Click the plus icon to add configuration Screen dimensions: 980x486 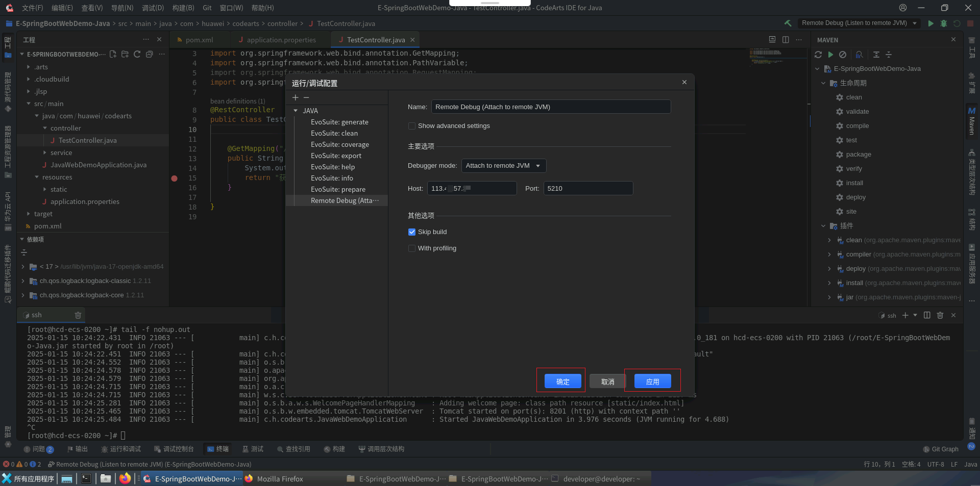[x=295, y=97]
